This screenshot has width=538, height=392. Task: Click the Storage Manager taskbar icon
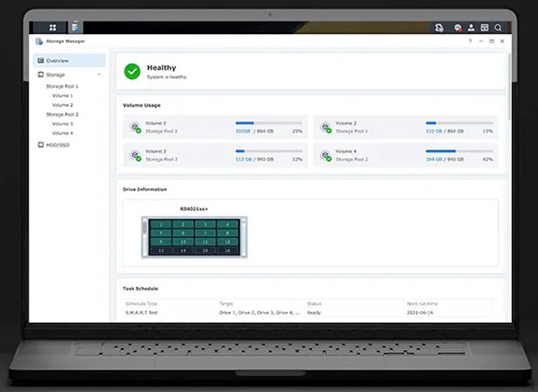[x=75, y=27]
